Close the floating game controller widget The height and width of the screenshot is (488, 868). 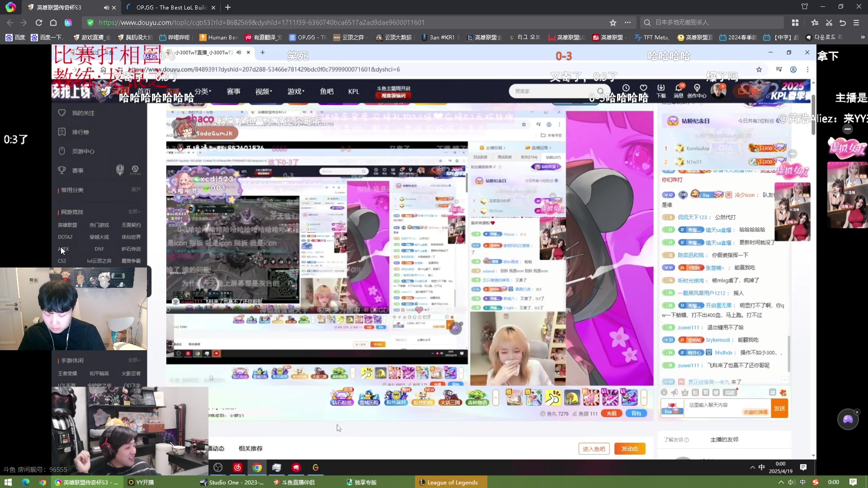(857, 412)
